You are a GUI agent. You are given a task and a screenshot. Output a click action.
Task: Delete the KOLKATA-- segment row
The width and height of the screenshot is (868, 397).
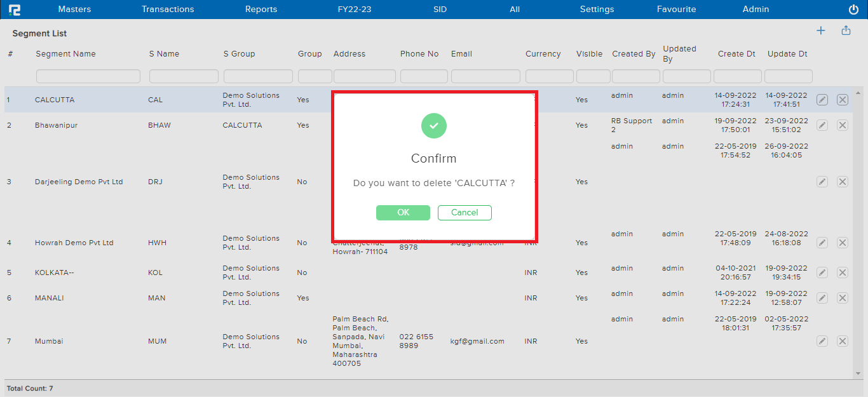point(842,272)
